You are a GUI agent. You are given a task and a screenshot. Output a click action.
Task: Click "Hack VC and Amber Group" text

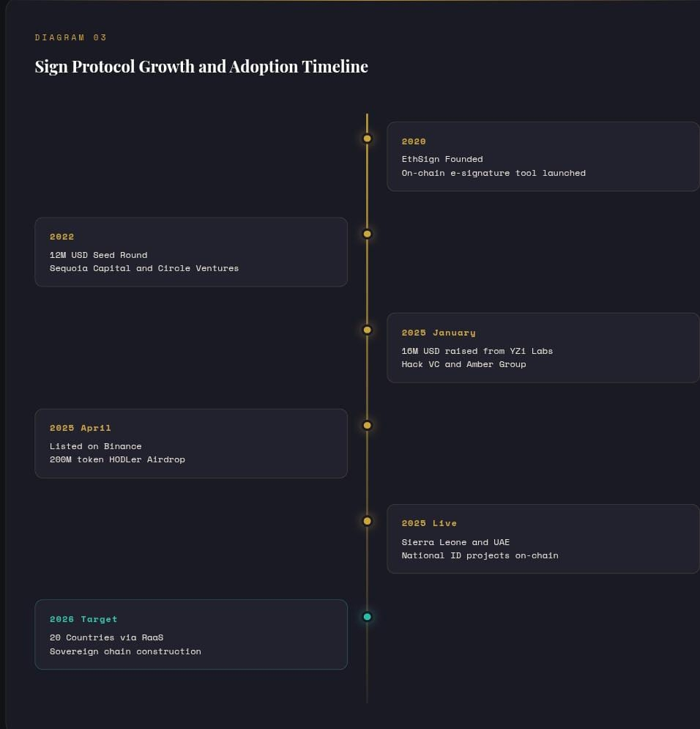click(x=463, y=364)
